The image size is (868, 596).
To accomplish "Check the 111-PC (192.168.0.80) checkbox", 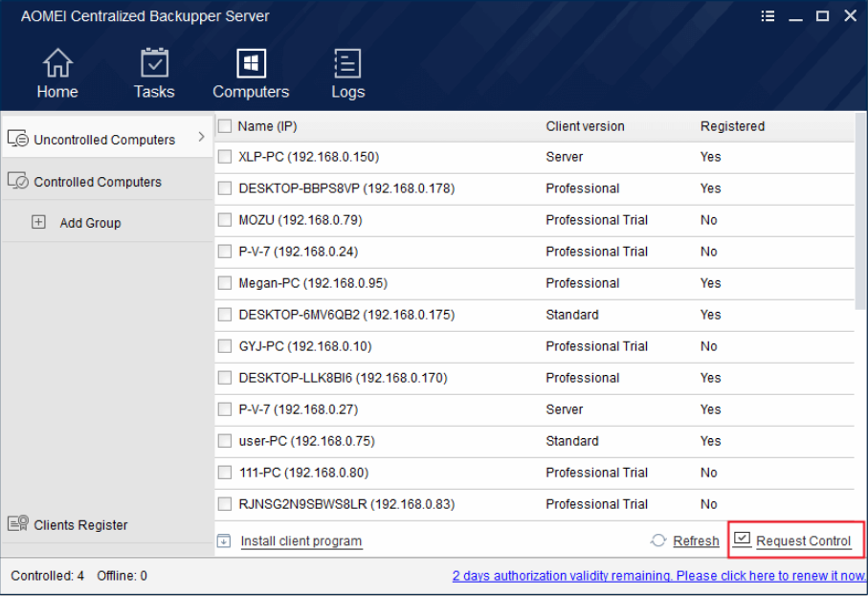I will click(225, 472).
